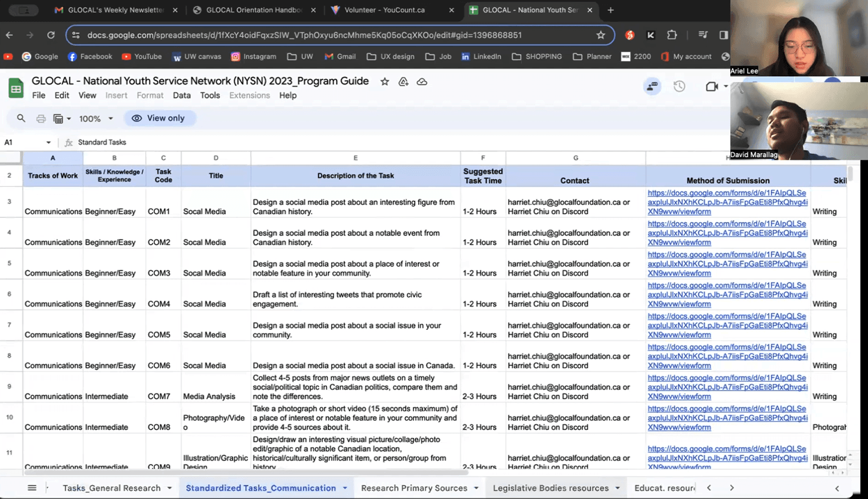
Task: Open the all sheets list icon
Action: coord(32,488)
